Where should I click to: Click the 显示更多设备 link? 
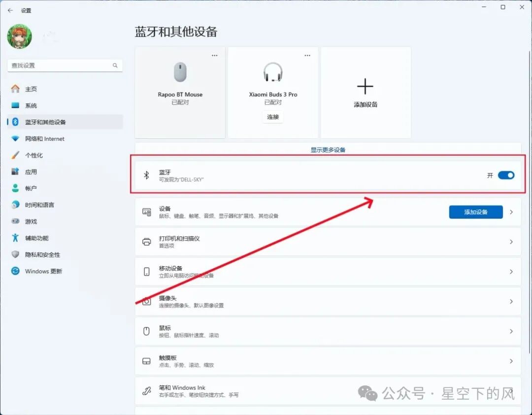328,150
